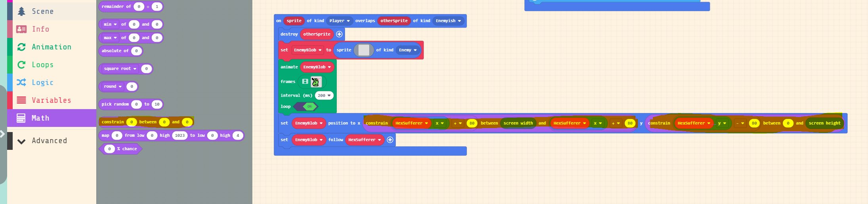The width and height of the screenshot is (868, 204).
Task: Click the Scene tree icon
Action: click(x=21, y=11)
